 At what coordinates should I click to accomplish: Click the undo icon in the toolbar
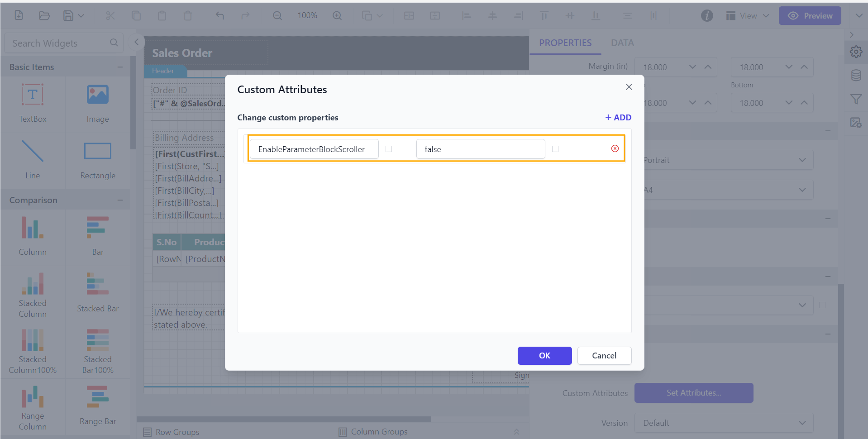[x=219, y=15]
